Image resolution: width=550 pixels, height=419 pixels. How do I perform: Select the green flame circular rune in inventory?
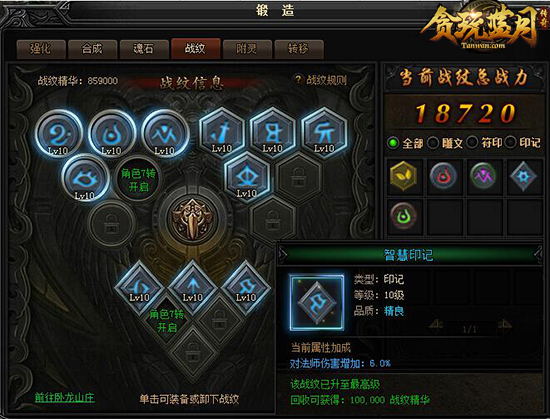(x=403, y=215)
